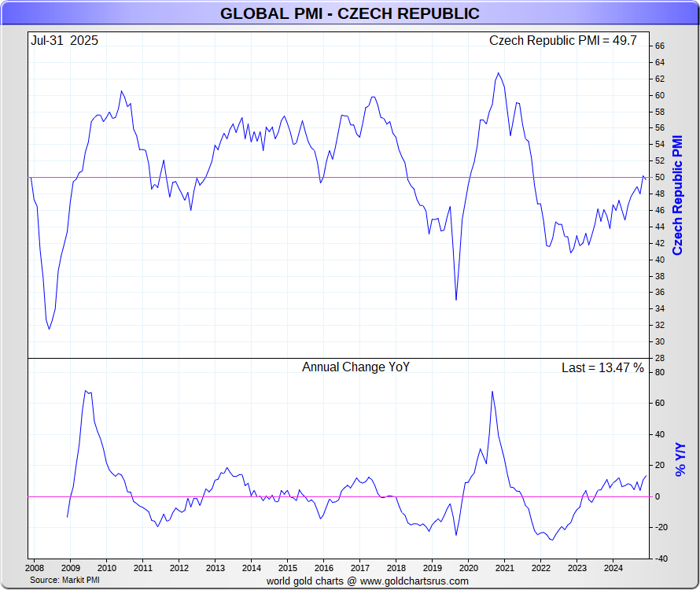The image size is (700, 590).
Task: Click the 62 tick on the PMI axis
Action: click(x=660, y=79)
